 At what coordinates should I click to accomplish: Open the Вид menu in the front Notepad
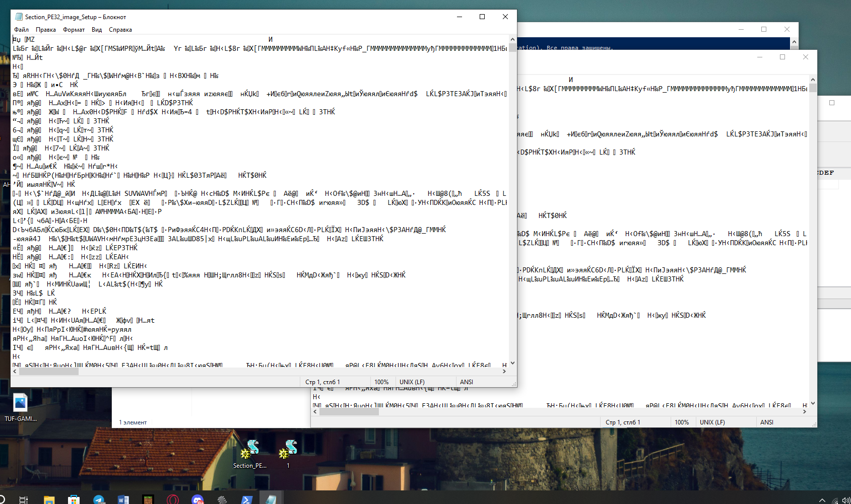click(97, 30)
